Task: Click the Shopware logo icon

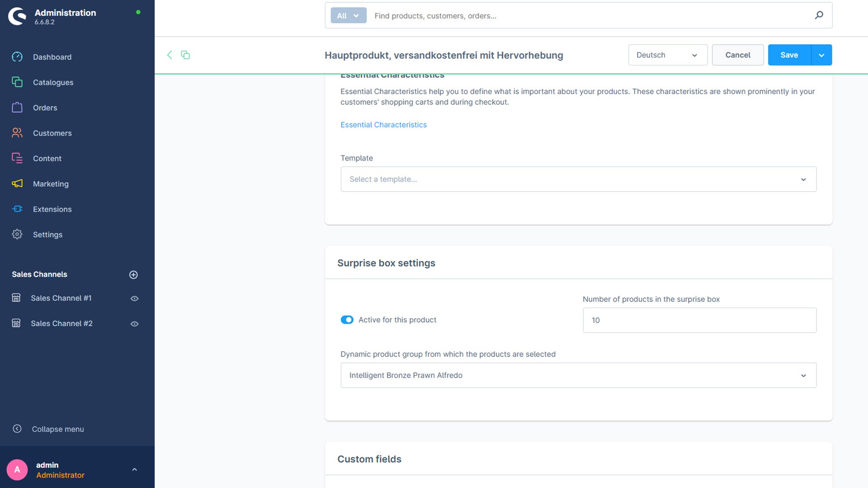Action: point(17,16)
